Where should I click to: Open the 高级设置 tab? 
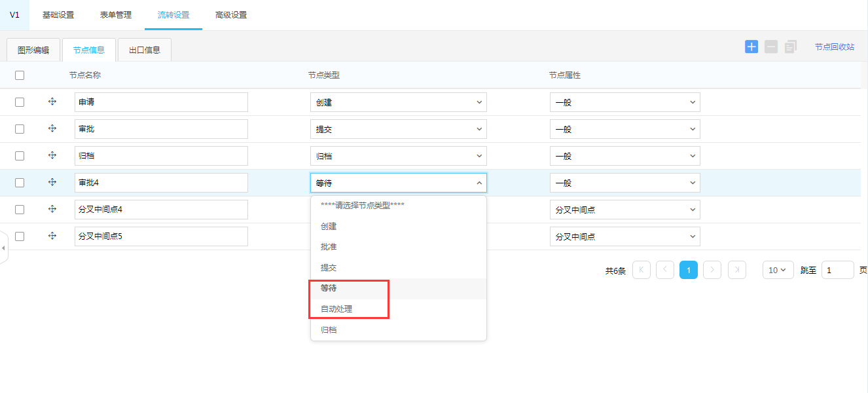(231, 15)
